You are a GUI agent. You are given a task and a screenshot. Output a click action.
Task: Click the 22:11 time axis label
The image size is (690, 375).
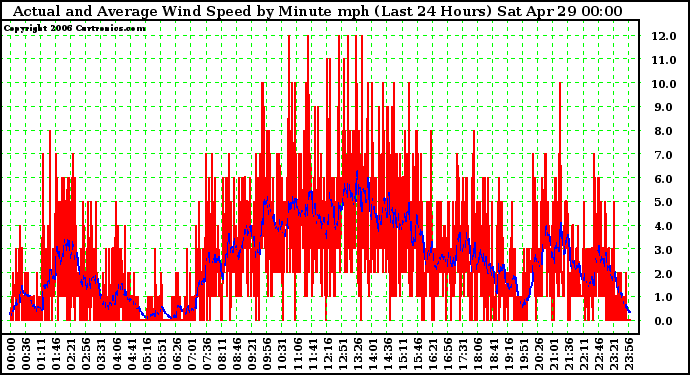[583, 354]
